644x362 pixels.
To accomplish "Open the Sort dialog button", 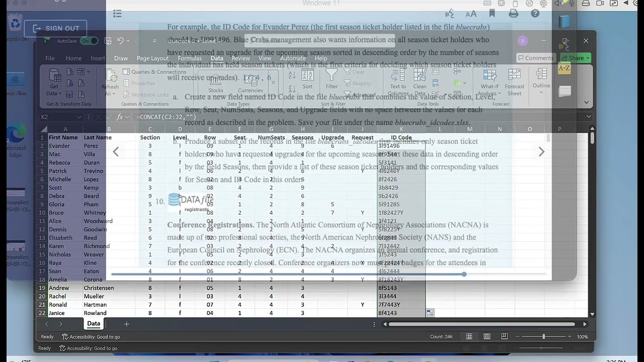I will pos(307,80).
